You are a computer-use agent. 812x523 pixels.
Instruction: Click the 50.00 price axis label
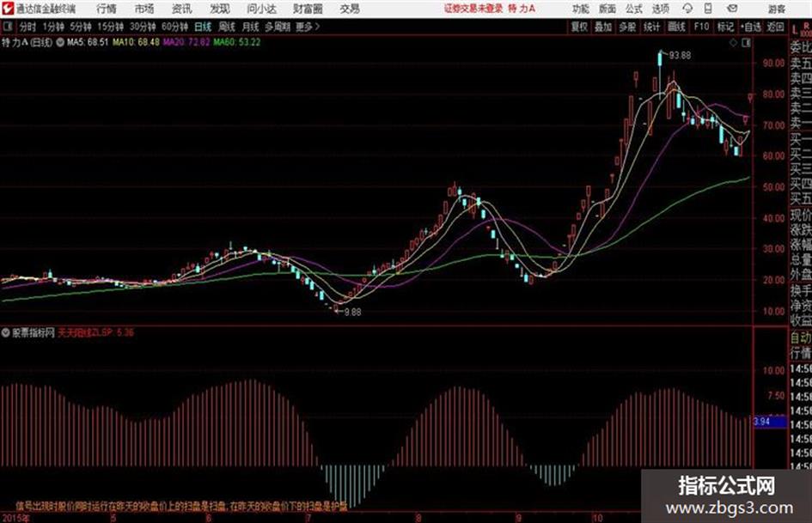[x=773, y=187]
